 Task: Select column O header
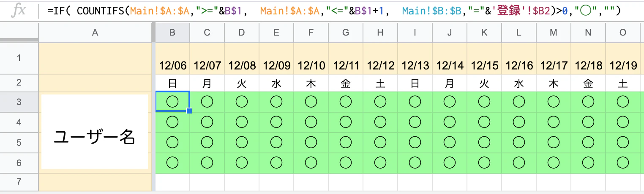623,32
